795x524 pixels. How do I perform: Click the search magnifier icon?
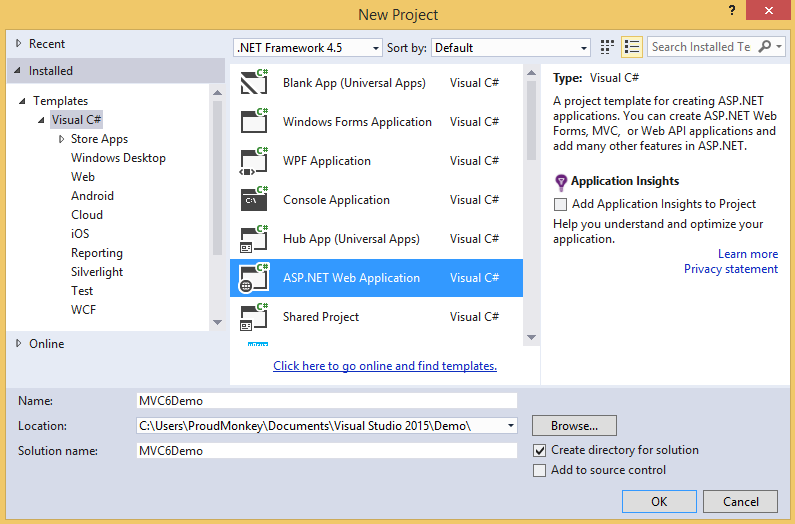[764, 47]
